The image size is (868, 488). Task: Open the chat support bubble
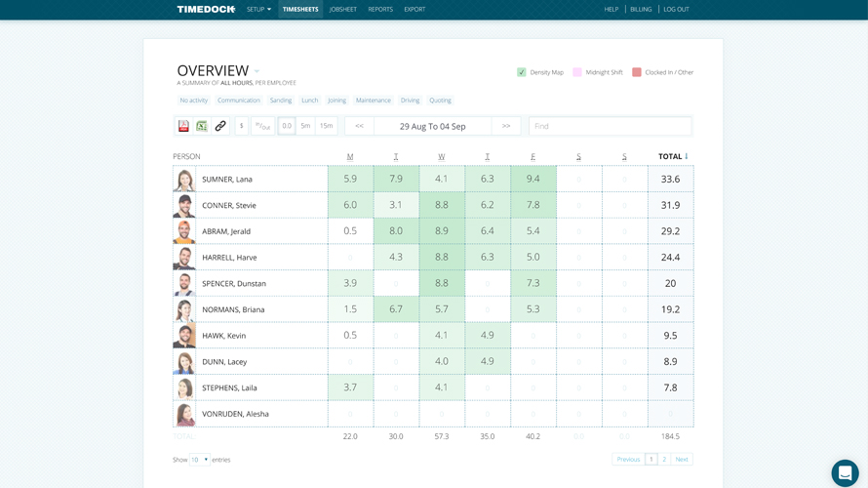point(845,472)
